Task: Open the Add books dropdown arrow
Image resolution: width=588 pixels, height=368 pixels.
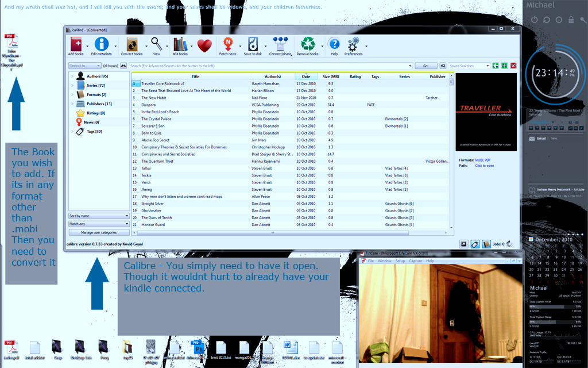Action: click(x=87, y=46)
